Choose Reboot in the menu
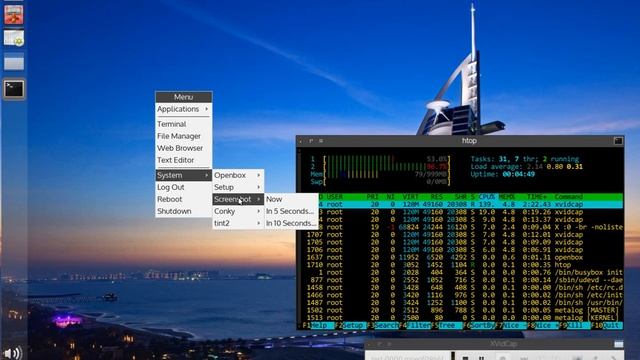 point(183,199)
